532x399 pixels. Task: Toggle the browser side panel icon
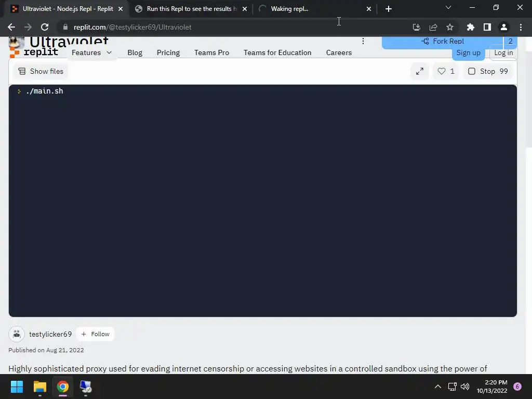coord(487,27)
